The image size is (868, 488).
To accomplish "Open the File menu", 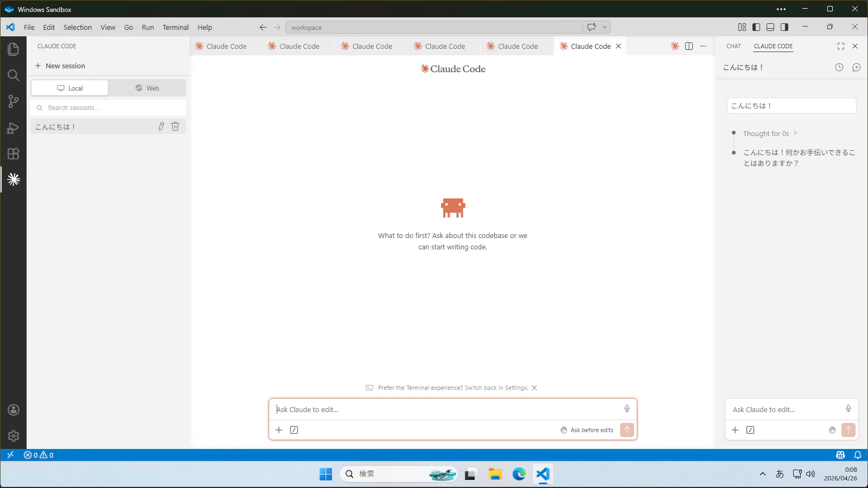I will (29, 27).
